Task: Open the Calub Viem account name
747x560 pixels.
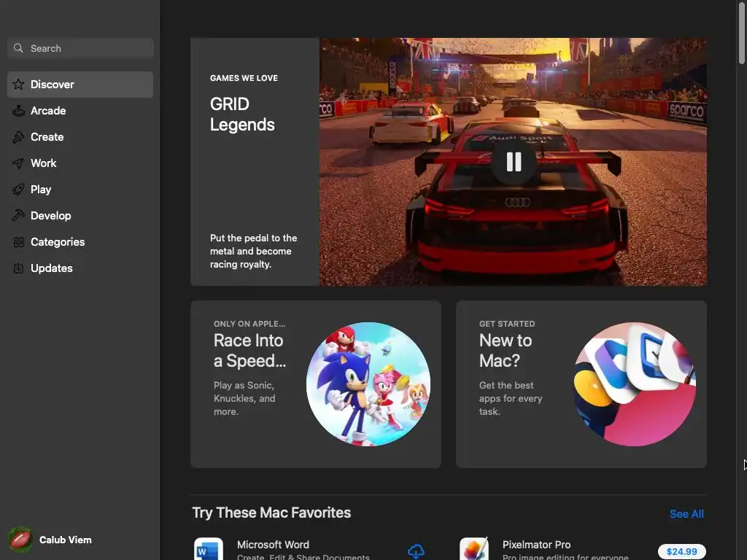Action: click(x=65, y=540)
